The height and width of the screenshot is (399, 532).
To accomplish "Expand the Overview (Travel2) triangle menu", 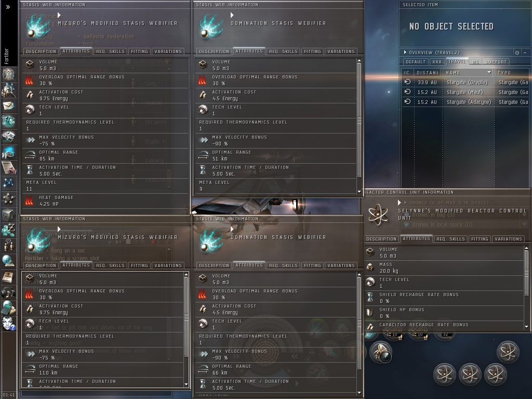I will click(405, 52).
